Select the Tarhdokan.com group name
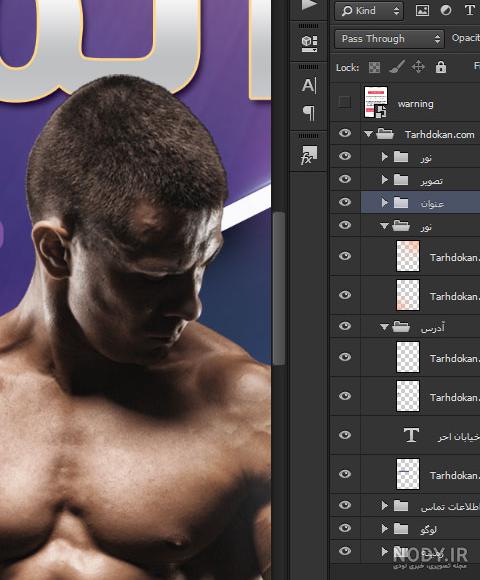480x580 pixels. [x=440, y=135]
